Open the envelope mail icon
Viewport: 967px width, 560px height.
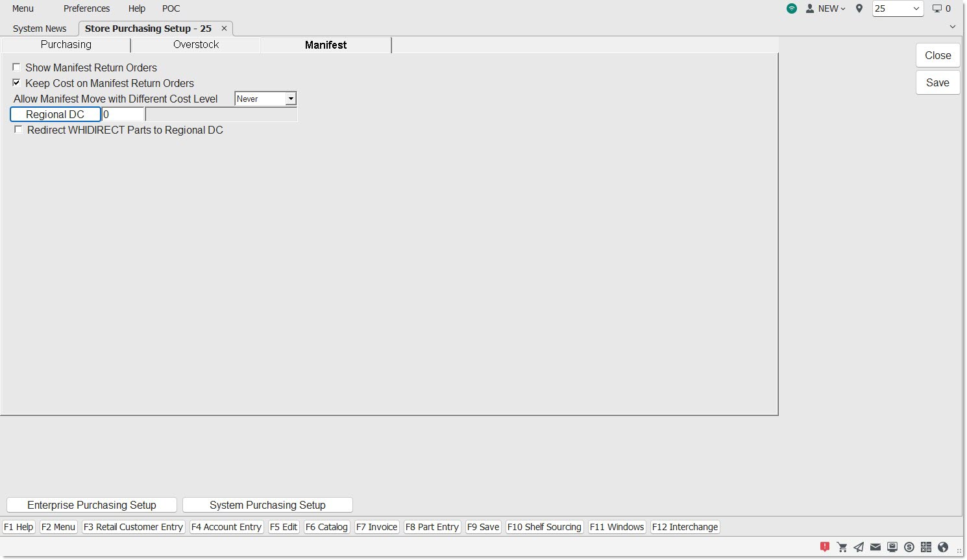click(x=875, y=547)
